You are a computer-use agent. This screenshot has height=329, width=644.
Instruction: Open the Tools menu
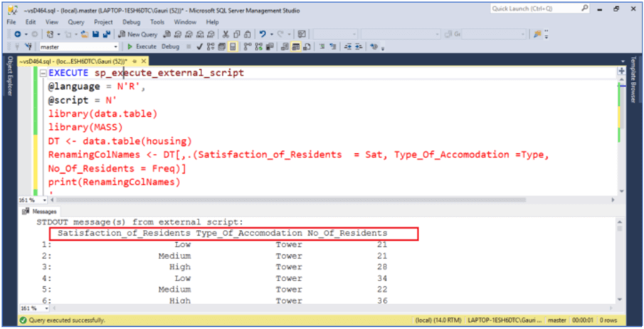tap(157, 22)
